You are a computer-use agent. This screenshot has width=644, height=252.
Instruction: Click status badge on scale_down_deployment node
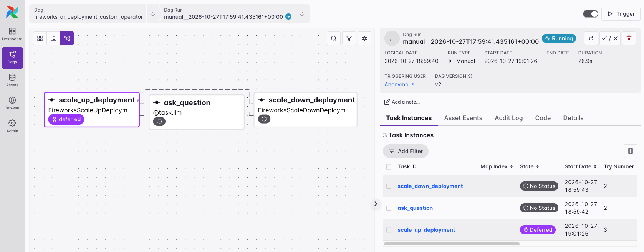click(x=264, y=119)
